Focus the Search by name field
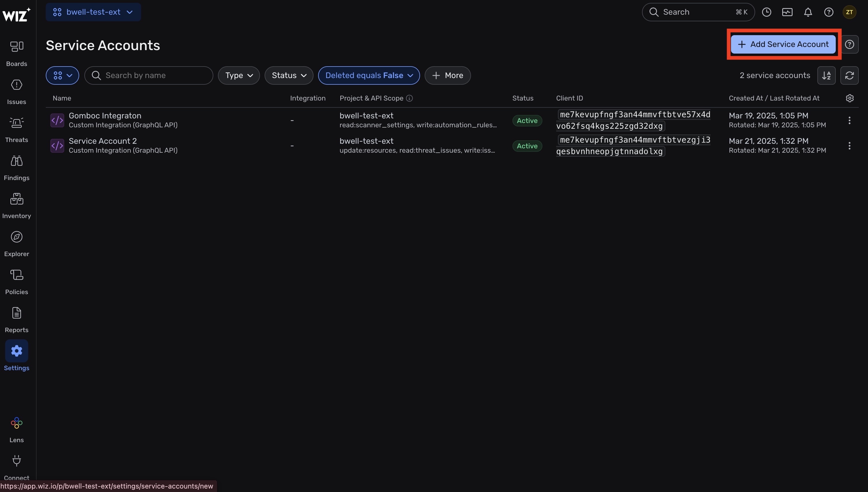The image size is (868, 492). pos(149,75)
